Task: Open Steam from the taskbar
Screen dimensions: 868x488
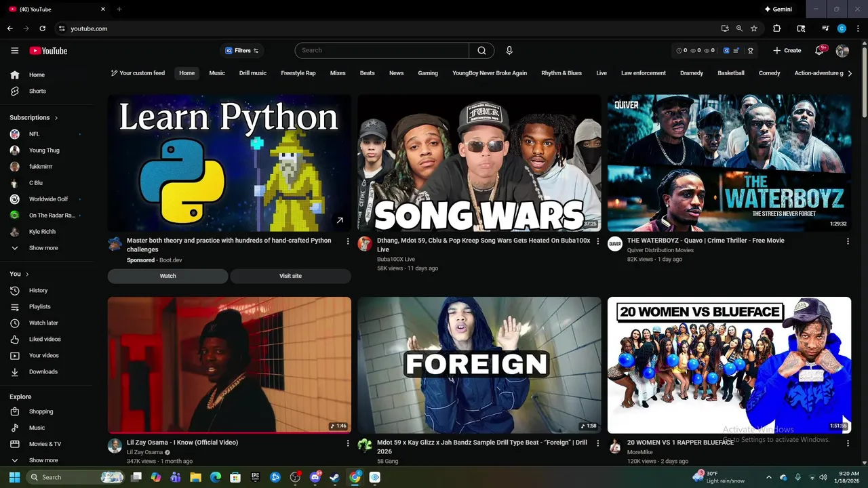Action: coord(335,477)
